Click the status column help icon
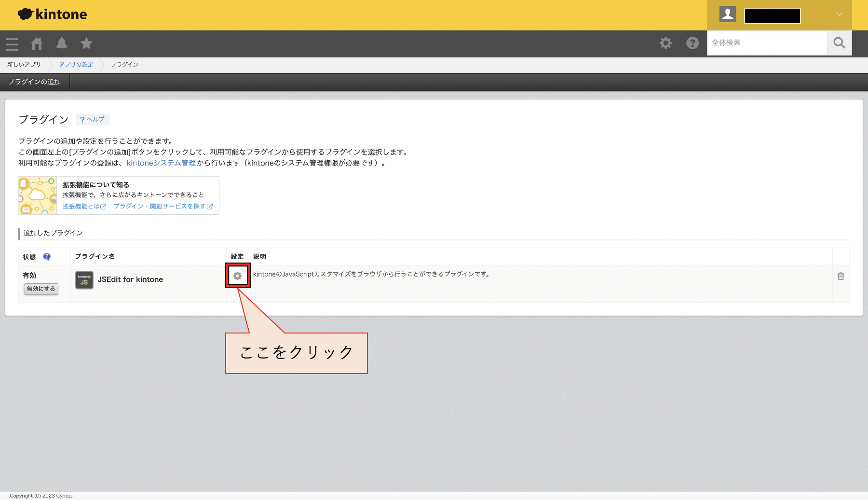 pos(47,257)
